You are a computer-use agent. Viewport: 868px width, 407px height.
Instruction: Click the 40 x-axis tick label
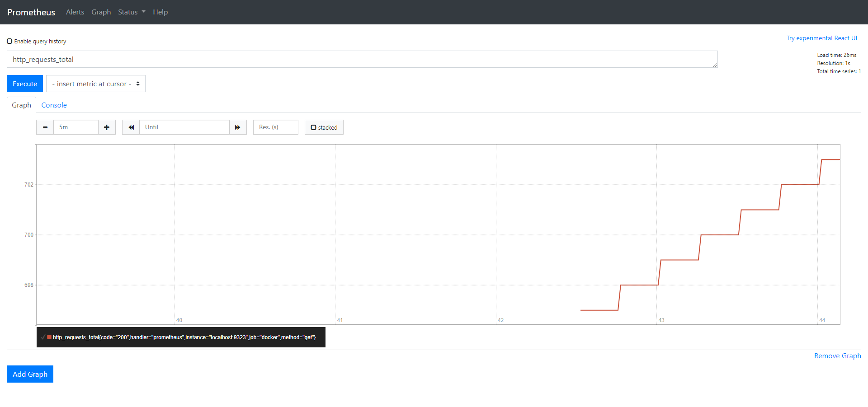179,320
